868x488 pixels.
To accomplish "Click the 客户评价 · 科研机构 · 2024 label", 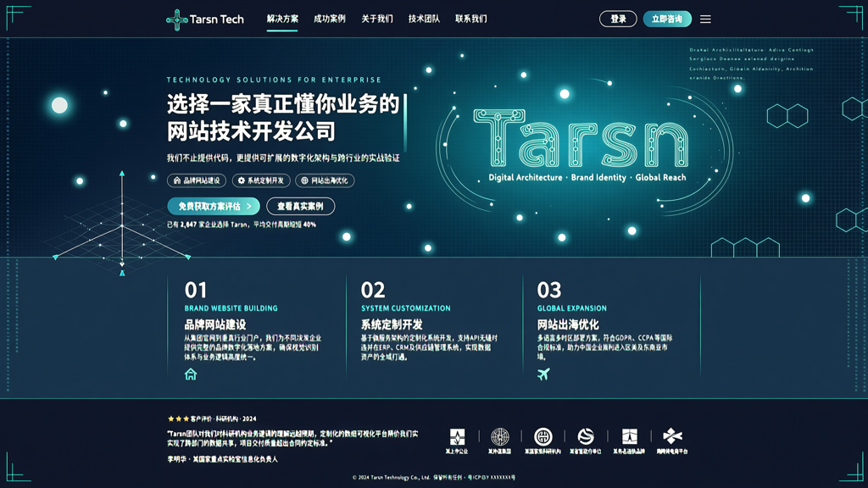I will coord(223,419).
